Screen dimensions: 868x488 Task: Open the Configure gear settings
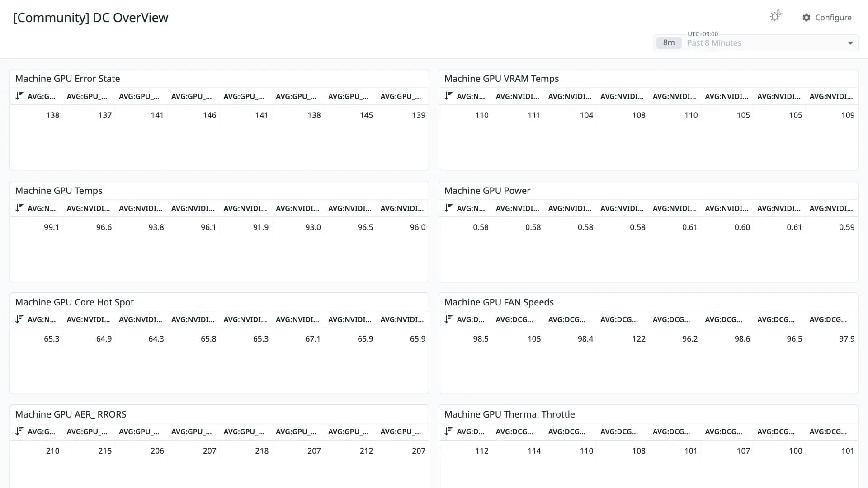[807, 18]
